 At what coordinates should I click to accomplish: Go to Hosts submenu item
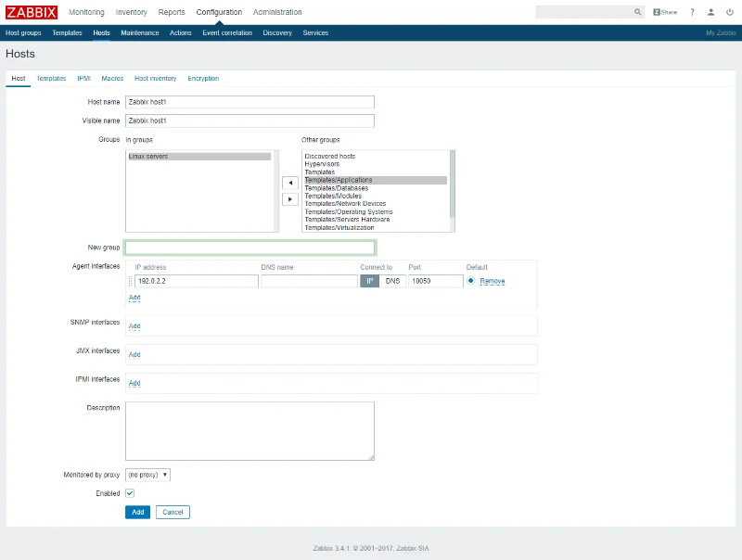[x=101, y=32]
